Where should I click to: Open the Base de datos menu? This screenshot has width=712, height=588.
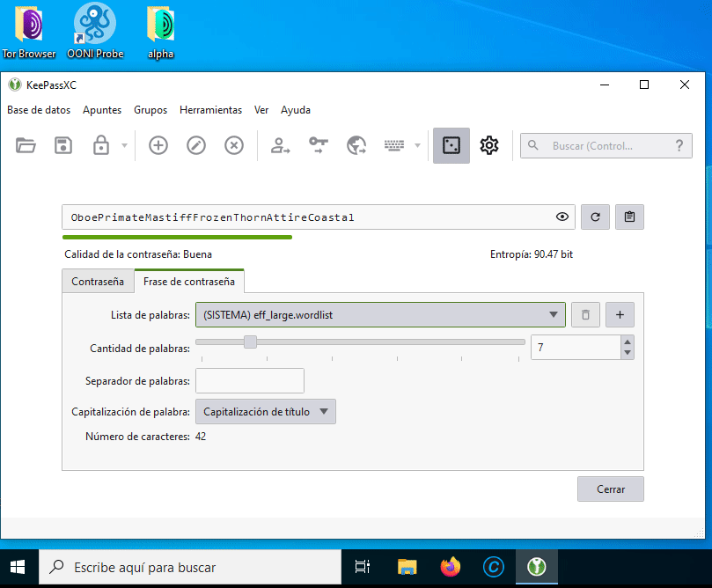coord(39,110)
